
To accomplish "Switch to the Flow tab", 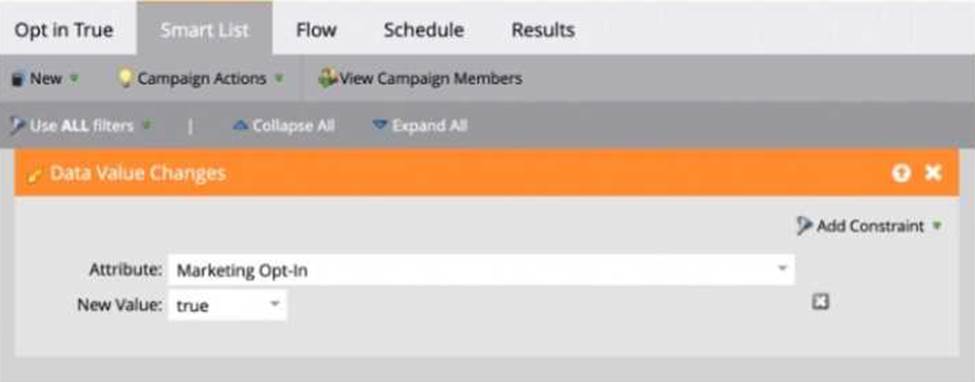I will click(x=316, y=30).
